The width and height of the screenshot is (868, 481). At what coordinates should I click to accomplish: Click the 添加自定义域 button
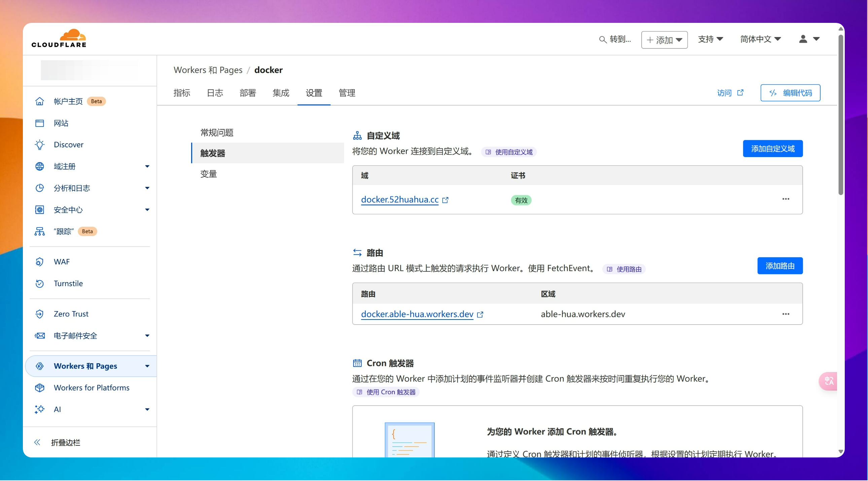point(773,149)
